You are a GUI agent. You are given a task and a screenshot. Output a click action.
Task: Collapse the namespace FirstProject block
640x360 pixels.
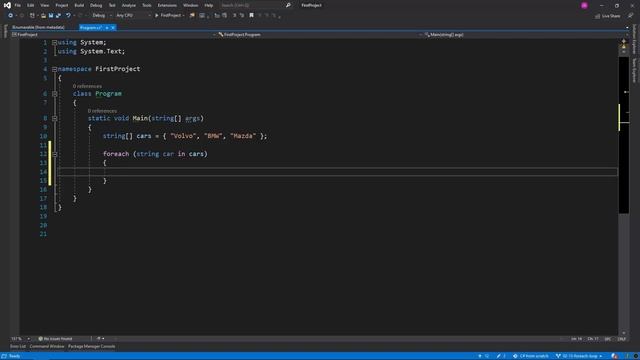click(x=54, y=69)
